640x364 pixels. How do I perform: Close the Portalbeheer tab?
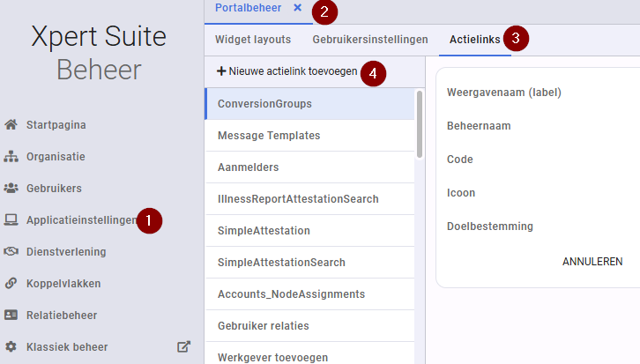(298, 7)
